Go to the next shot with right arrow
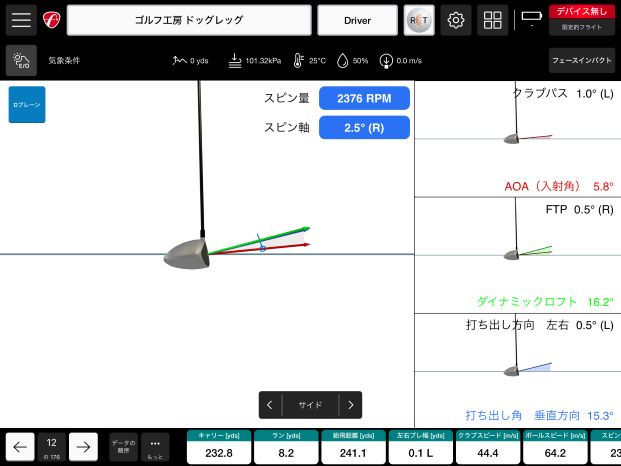This screenshot has height=466, width=621. [x=83, y=446]
